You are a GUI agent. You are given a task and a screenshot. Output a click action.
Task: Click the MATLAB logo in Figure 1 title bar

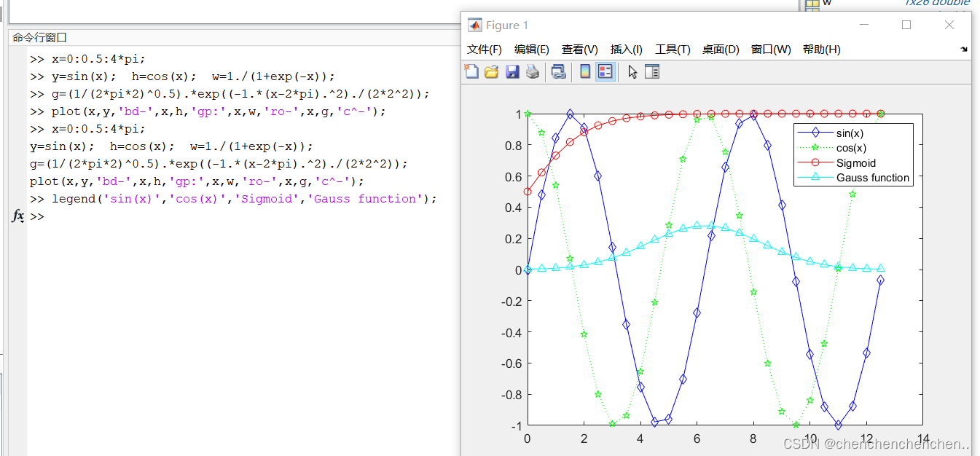[474, 25]
